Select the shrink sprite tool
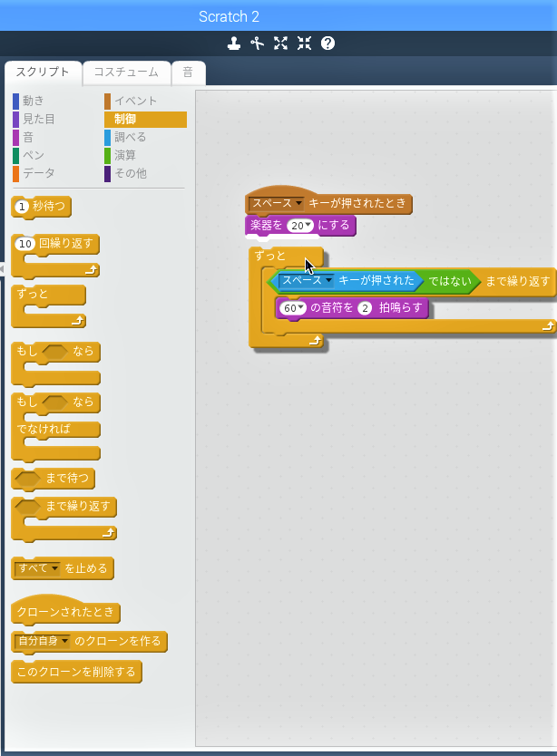557x756 pixels. (x=304, y=44)
